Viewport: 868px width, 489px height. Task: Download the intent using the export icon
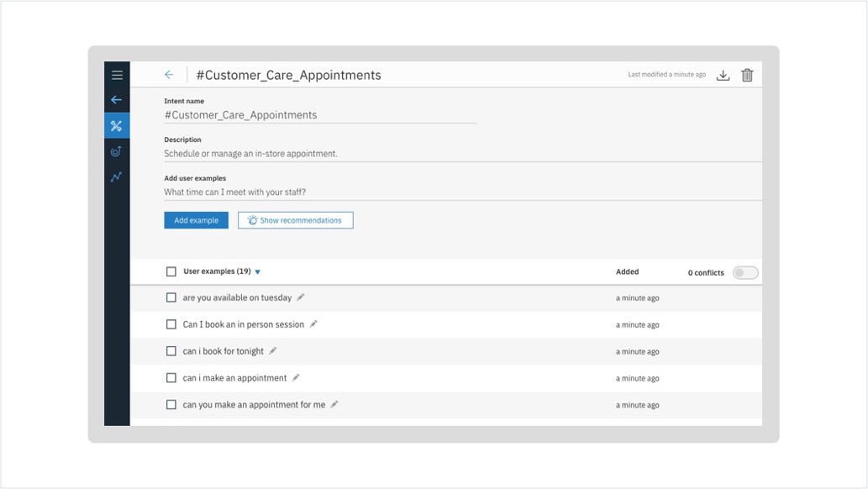pyautogui.click(x=723, y=75)
